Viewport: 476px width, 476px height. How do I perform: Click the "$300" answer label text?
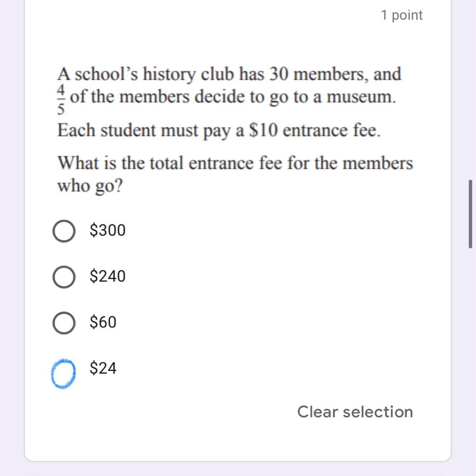click(x=108, y=230)
